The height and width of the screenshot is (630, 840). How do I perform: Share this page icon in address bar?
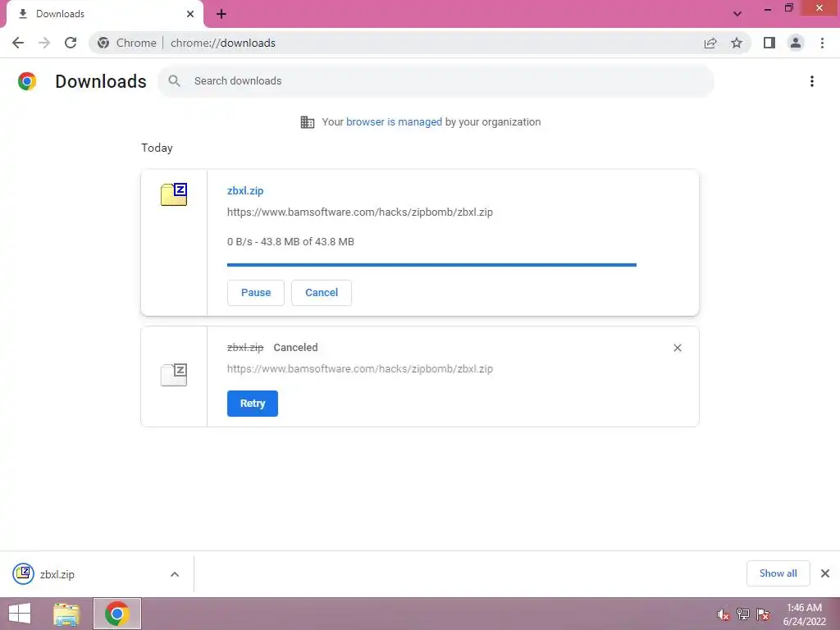(x=710, y=43)
